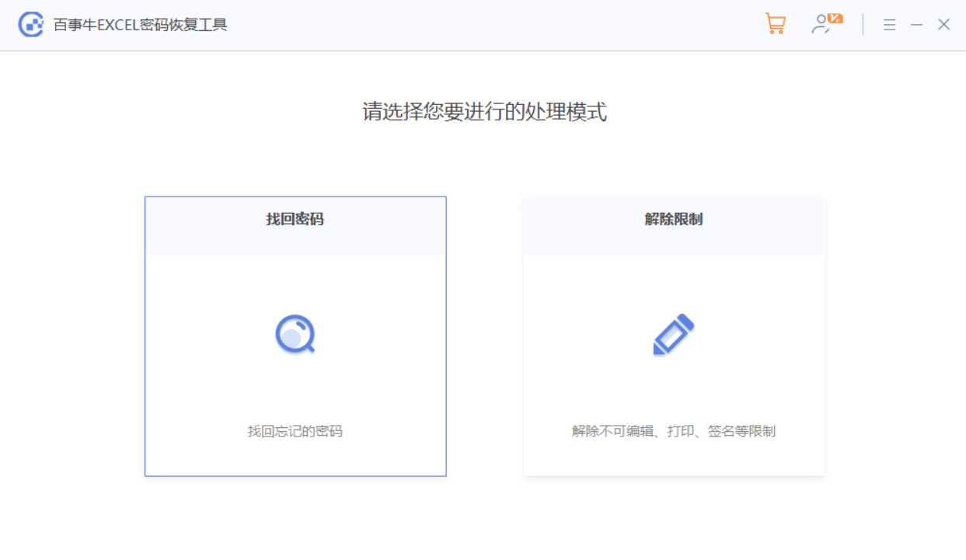Click the 解除限制 card header
The width and height of the screenshot is (966, 560).
[673, 219]
